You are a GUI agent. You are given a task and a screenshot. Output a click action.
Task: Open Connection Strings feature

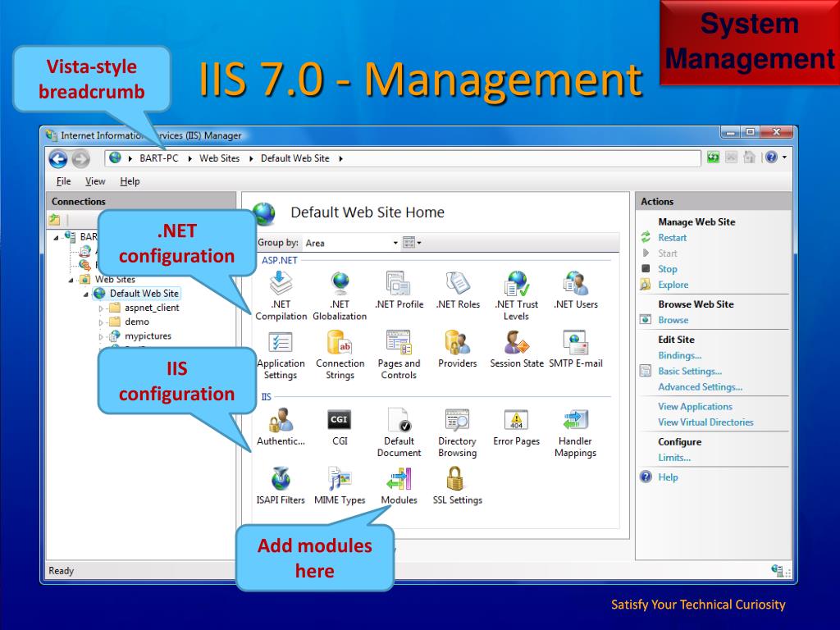340,354
